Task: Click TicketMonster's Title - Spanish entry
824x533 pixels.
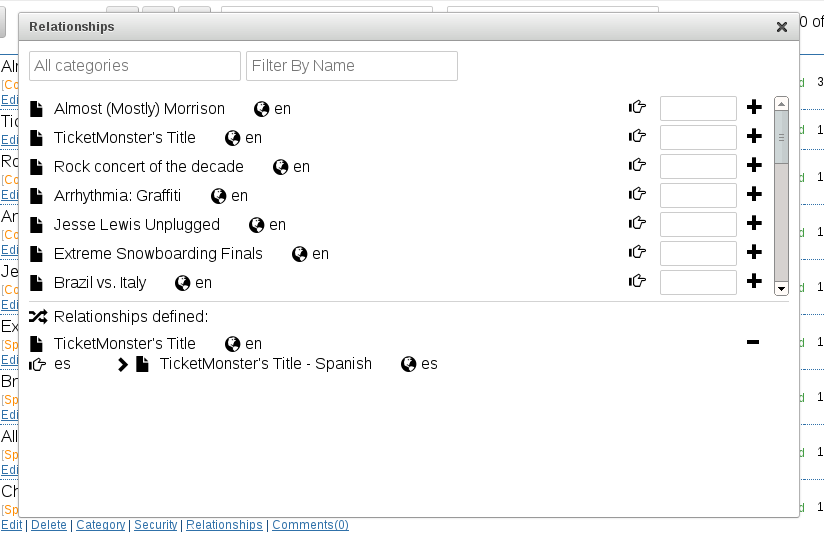Action: point(265,364)
